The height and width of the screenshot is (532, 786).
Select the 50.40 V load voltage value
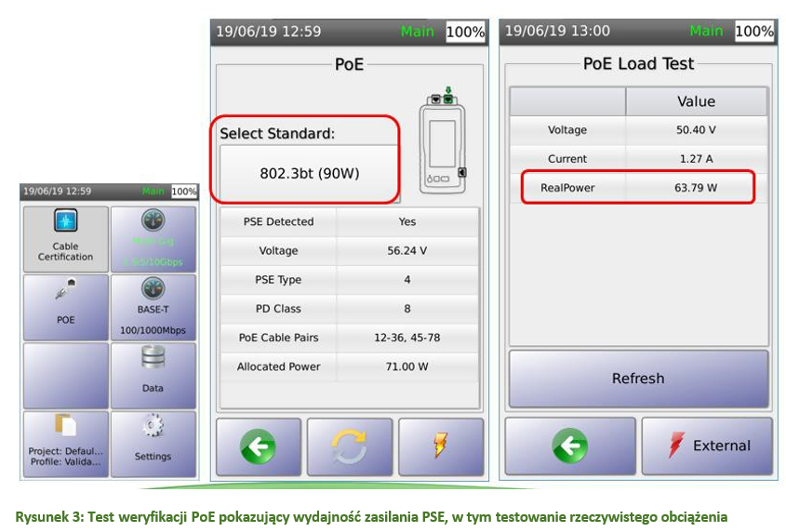696,130
